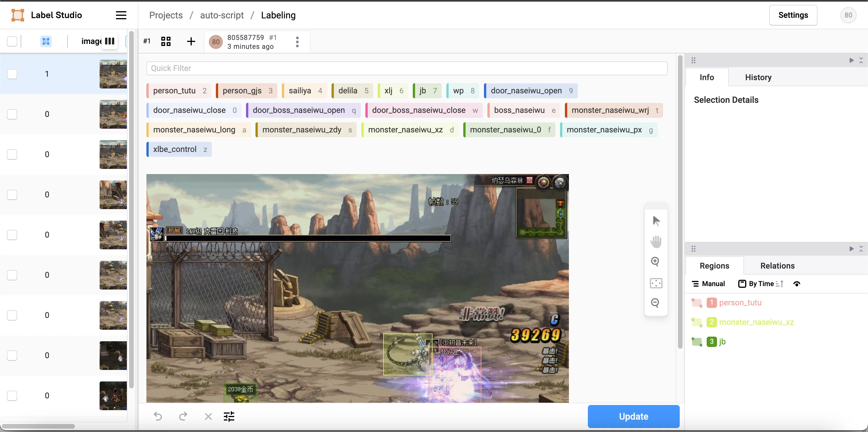Toggle the select-all tasks checkbox
The width and height of the screenshot is (868, 432).
pos(12,41)
